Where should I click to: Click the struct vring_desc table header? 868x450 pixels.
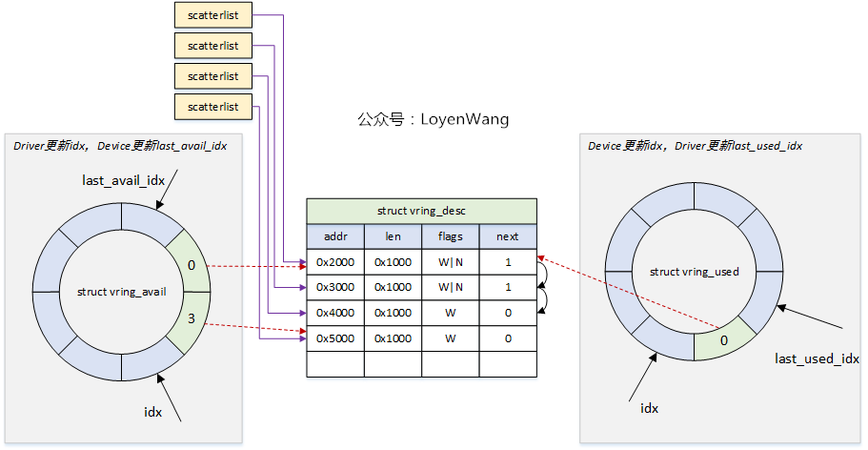pos(422,211)
